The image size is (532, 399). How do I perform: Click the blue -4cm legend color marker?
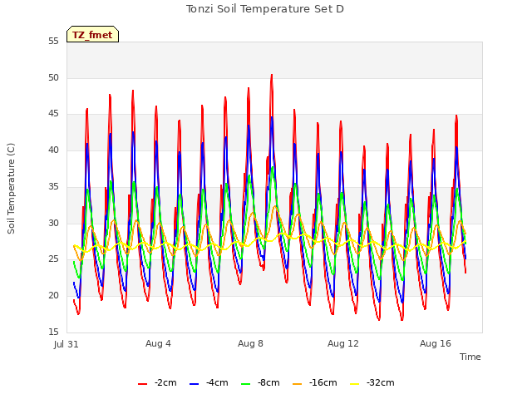[x=194, y=384]
